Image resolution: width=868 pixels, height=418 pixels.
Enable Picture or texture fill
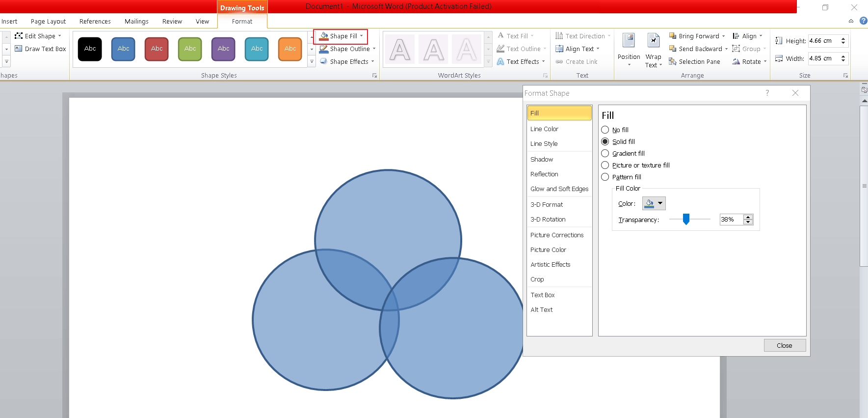point(605,166)
